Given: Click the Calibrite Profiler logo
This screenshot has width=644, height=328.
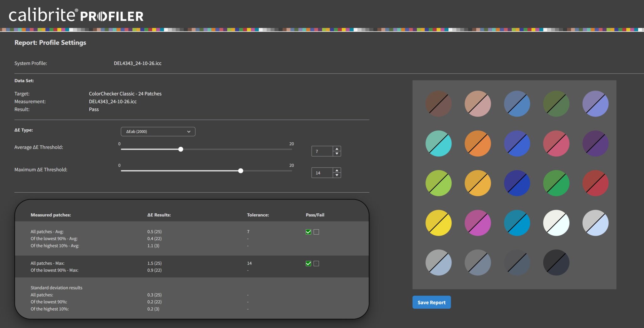Looking at the screenshot, I should click(76, 15).
